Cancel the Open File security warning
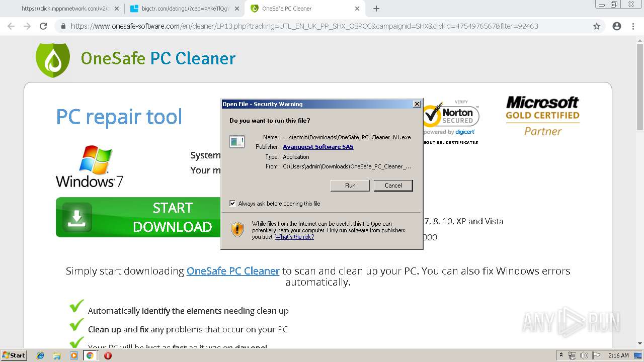 pyautogui.click(x=393, y=186)
